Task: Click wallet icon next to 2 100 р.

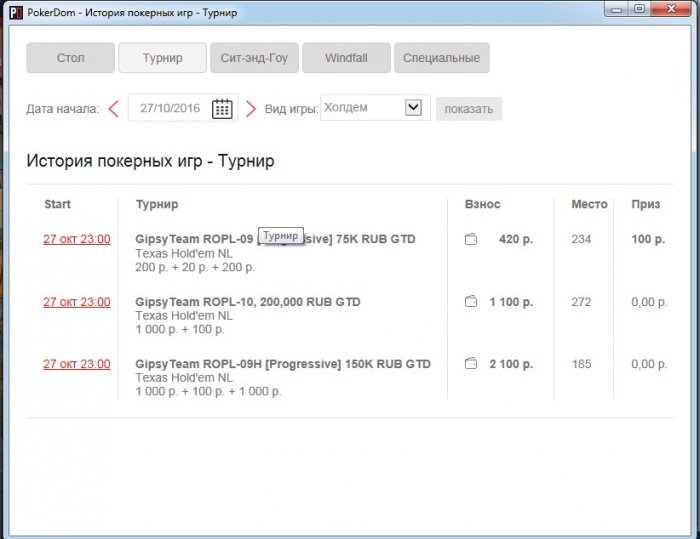Action: (x=471, y=364)
